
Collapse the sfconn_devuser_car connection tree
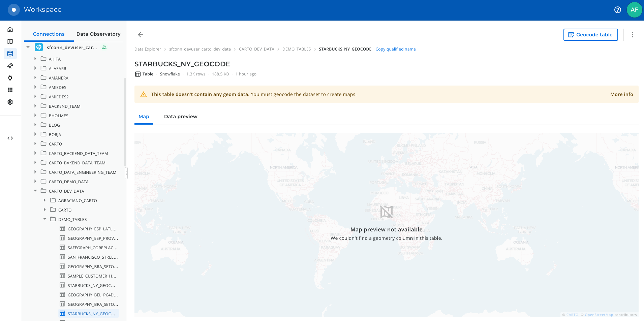(28, 47)
